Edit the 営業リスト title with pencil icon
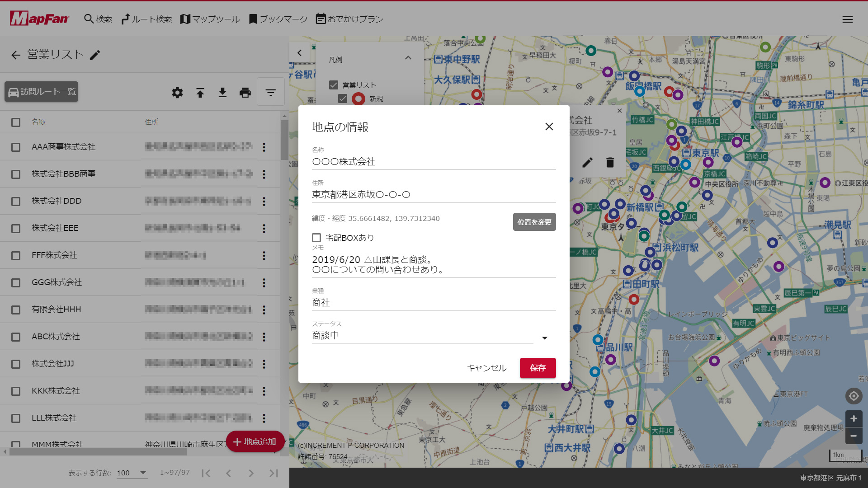This screenshot has width=868, height=488. pos(95,55)
